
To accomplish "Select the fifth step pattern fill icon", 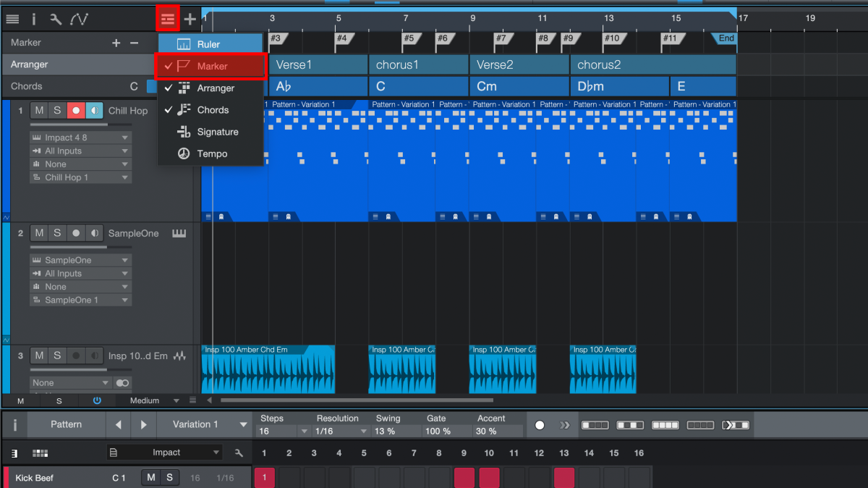I will pyautogui.click(x=736, y=425).
